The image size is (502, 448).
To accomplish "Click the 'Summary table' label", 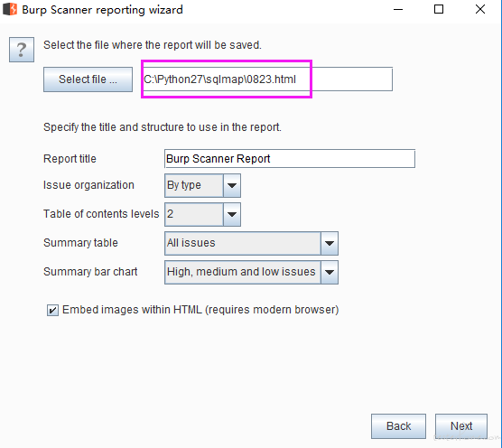I will point(80,243).
